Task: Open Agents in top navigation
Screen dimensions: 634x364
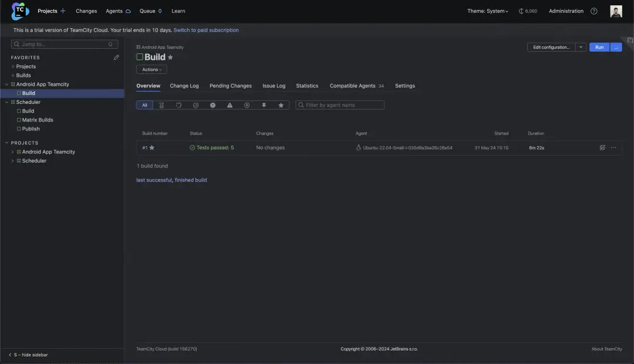Action: pyautogui.click(x=114, y=11)
